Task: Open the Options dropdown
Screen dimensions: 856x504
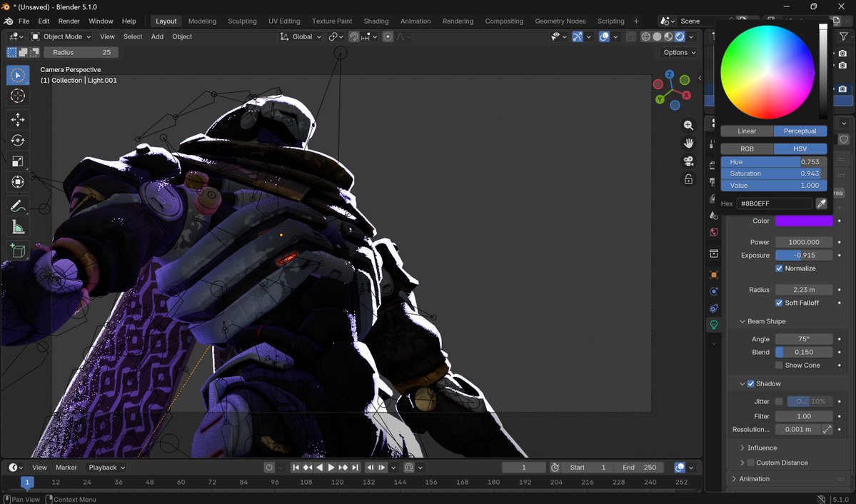Action: coord(679,52)
